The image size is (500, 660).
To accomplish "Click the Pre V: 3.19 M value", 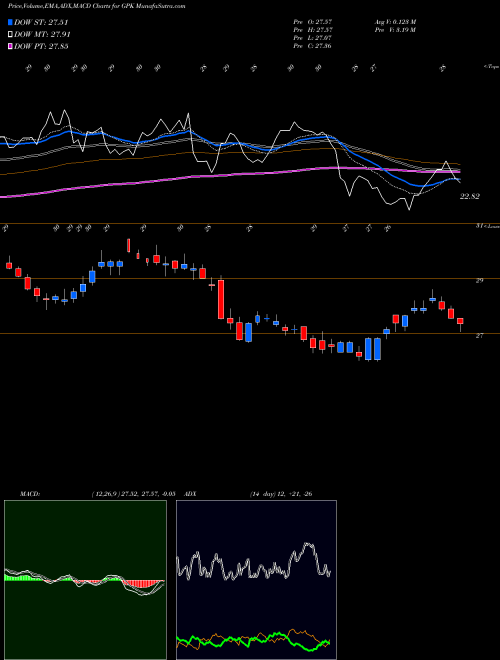I will [395, 30].
